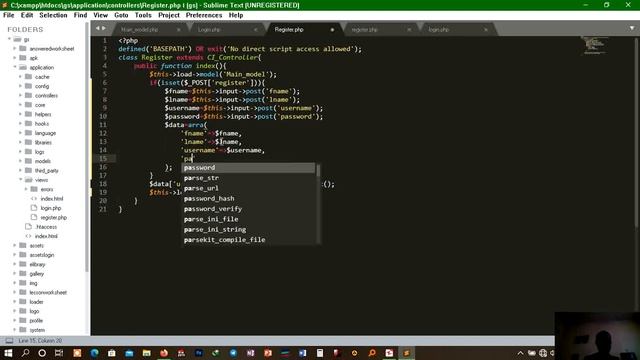The image size is (640, 360).
Task: Select the gallery folder
Action: [x=36, y=274]
